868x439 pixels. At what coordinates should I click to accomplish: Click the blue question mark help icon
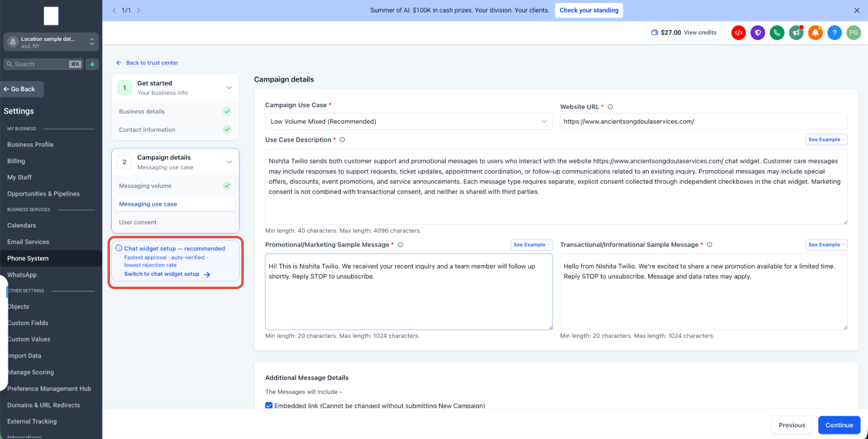click(835, 33)
